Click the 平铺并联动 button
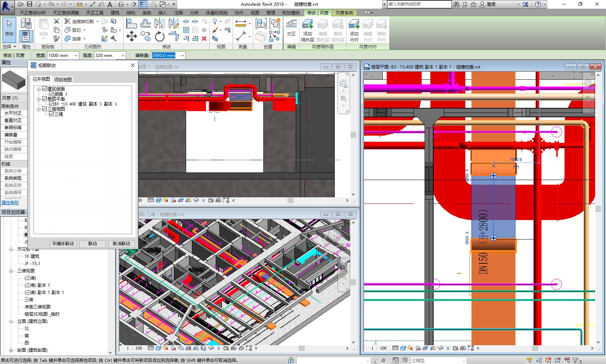 (x=63, y=244)
